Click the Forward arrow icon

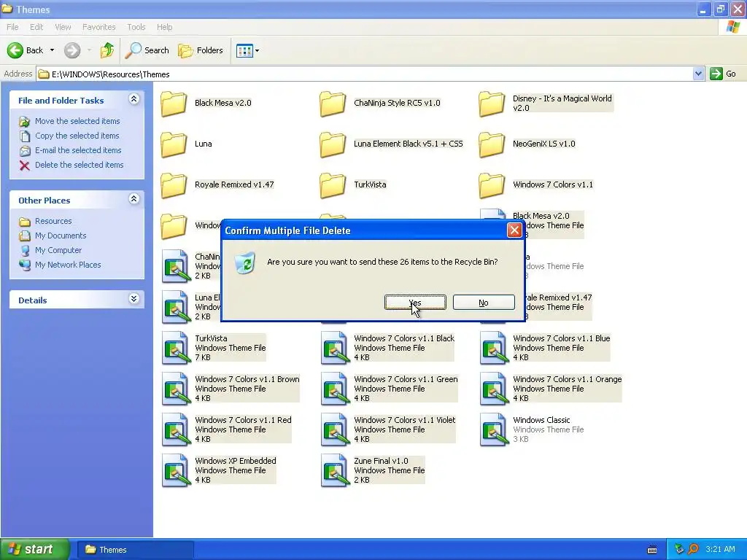coord(72,50)
